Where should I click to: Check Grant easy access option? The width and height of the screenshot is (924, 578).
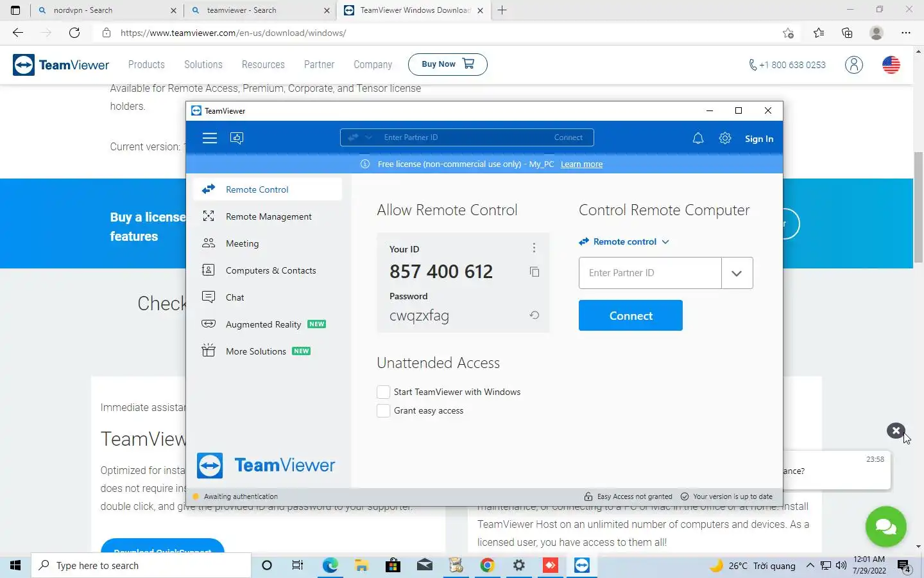tap(383, 410)
